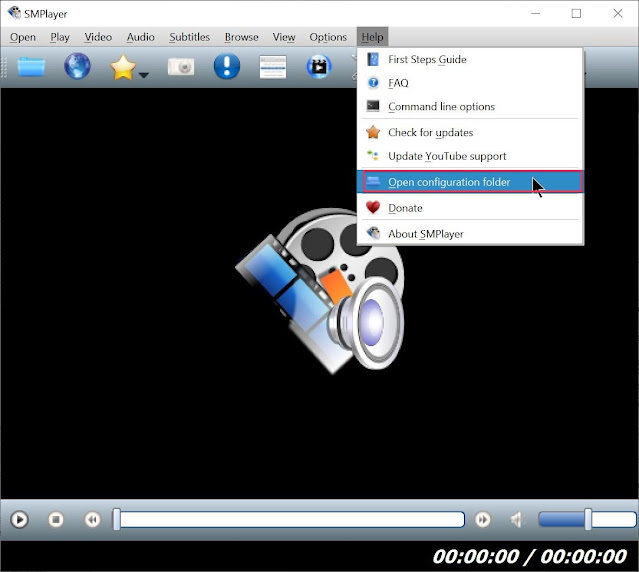Select About SMPlayer entry
Image resolution: width=639 pixels, height=572 pixels.
coord(470,234)
